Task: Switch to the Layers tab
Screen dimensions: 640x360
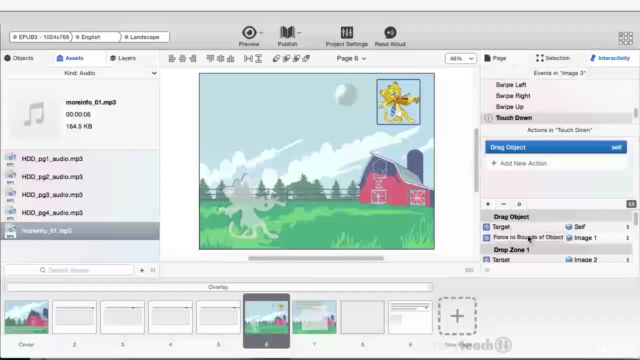Action: 122,58
